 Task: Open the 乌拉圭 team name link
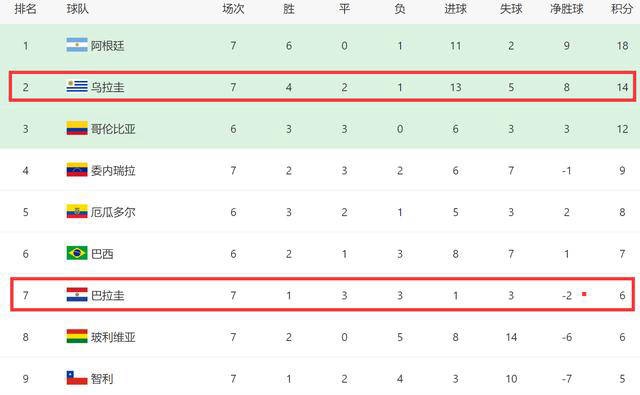[x=107, y=87]
